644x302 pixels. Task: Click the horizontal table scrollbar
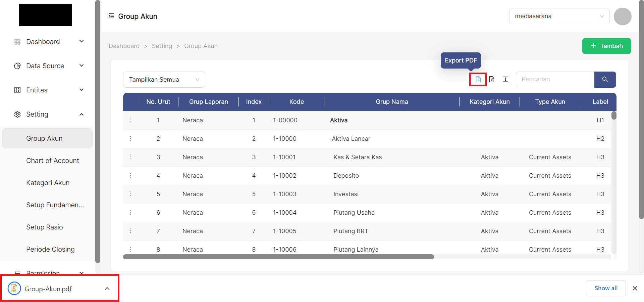tap(278, 257)
